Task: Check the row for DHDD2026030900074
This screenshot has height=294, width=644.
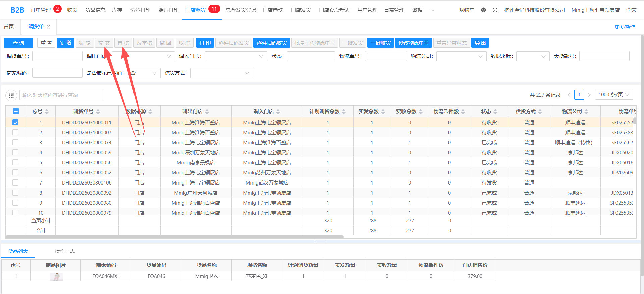Action: pos(15,143)
